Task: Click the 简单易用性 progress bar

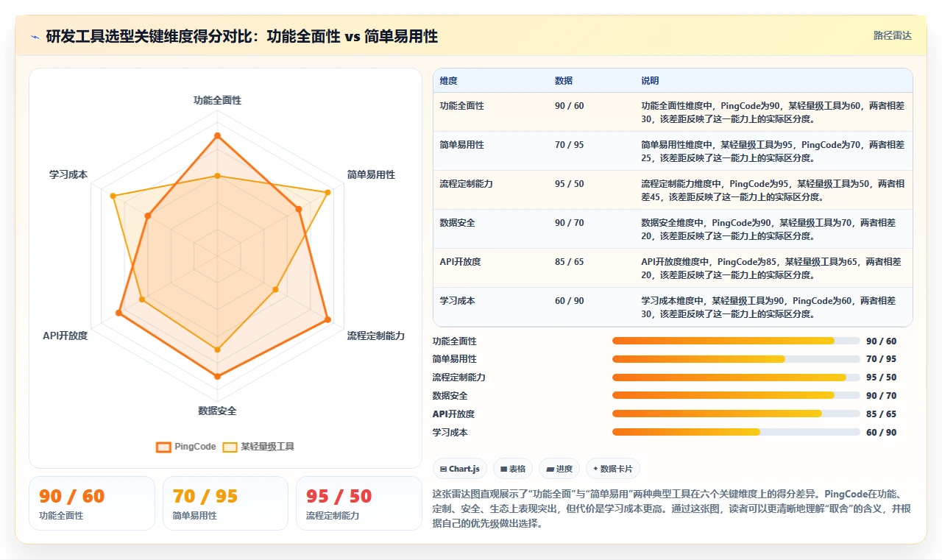Action: point(736,359)
